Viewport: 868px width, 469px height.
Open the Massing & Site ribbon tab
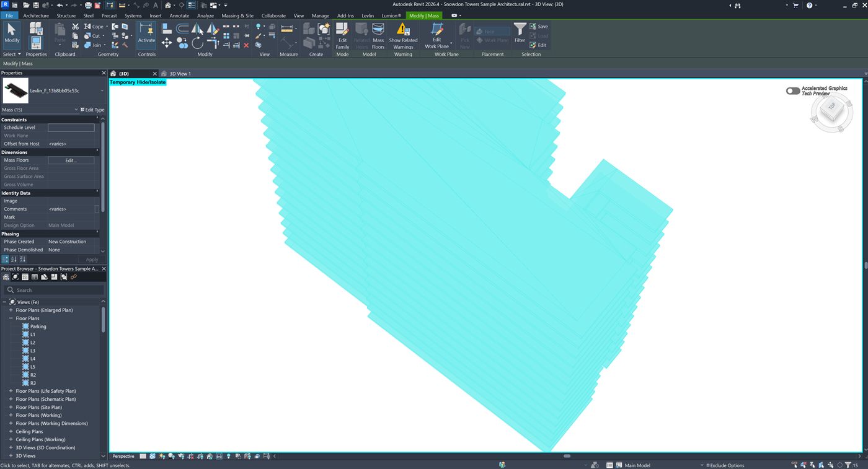(x=237, y=15)
